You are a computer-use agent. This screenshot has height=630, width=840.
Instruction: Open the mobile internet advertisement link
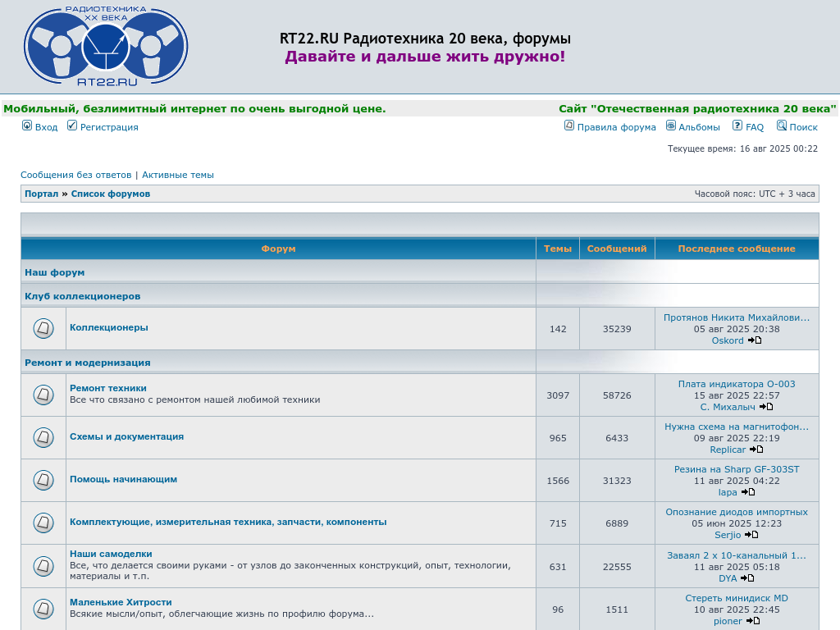(x=194, y=108)
